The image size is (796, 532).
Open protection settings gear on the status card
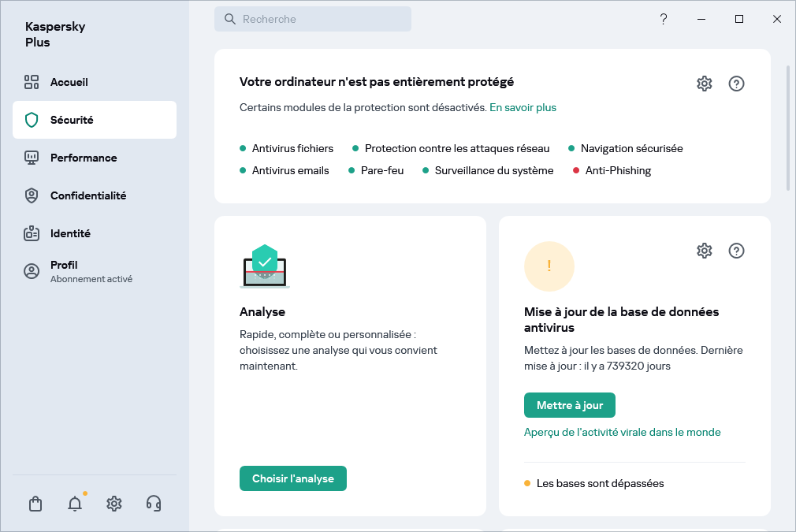704,83
